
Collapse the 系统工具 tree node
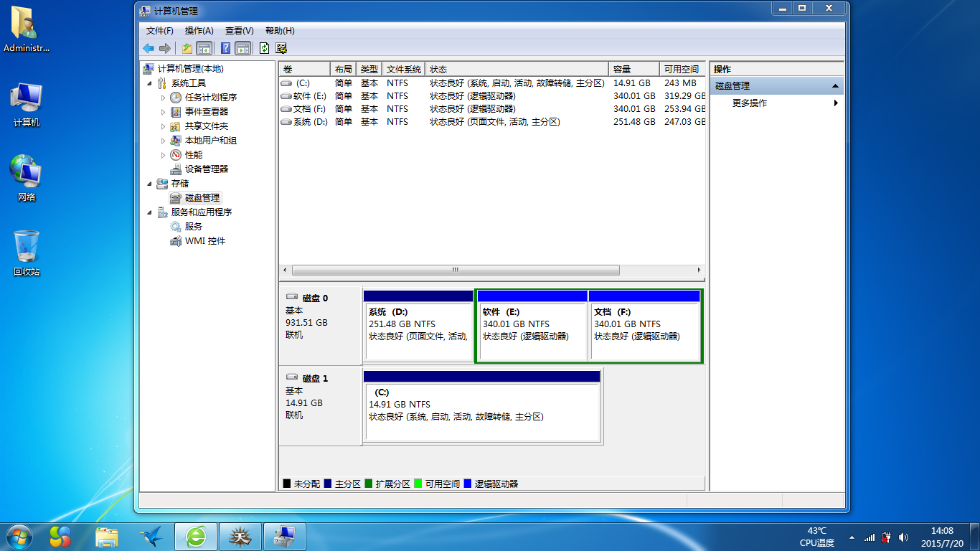click(149, 83)
